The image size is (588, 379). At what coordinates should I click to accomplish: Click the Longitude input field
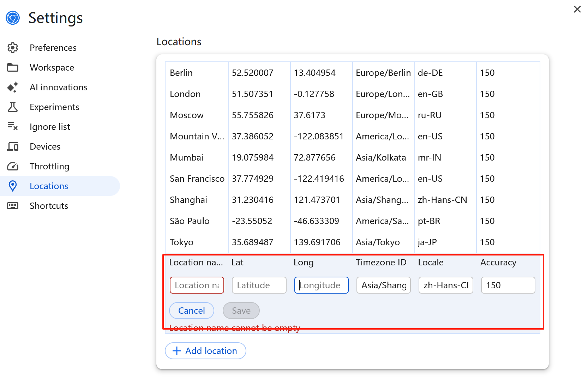(321, 285)
